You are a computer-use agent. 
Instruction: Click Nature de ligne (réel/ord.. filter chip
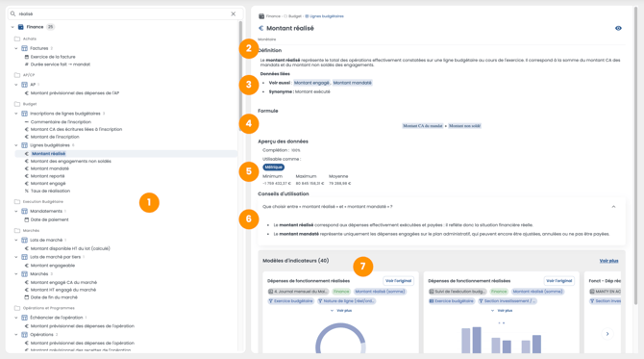(x=347, y=301)
